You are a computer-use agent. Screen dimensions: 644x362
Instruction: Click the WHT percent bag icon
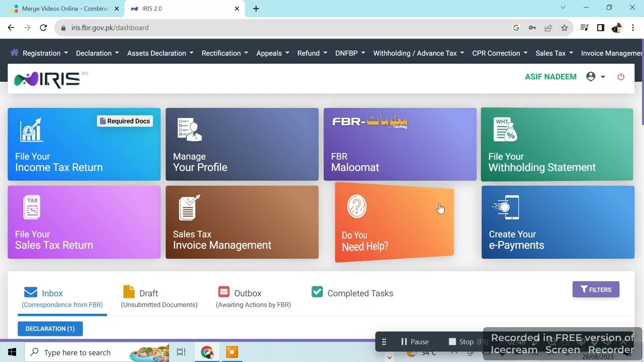tap(506, 129)
